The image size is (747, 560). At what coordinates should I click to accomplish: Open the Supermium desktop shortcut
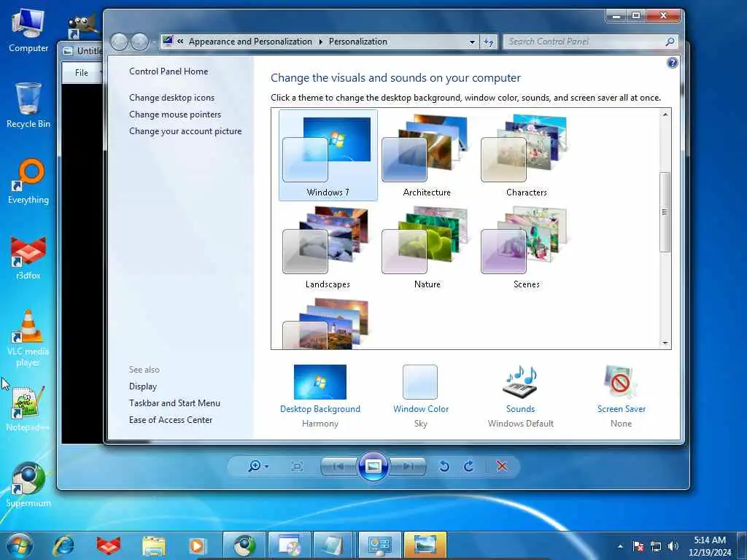tap(28, 485)
